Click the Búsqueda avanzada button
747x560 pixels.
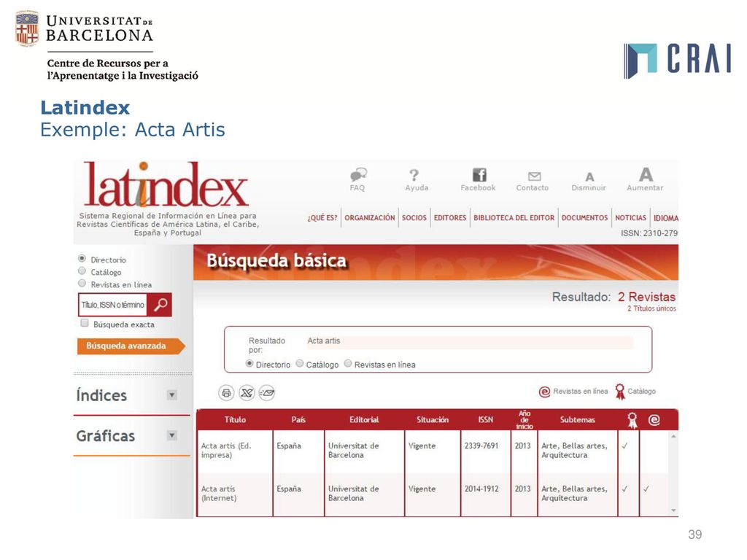click(131, 346)
